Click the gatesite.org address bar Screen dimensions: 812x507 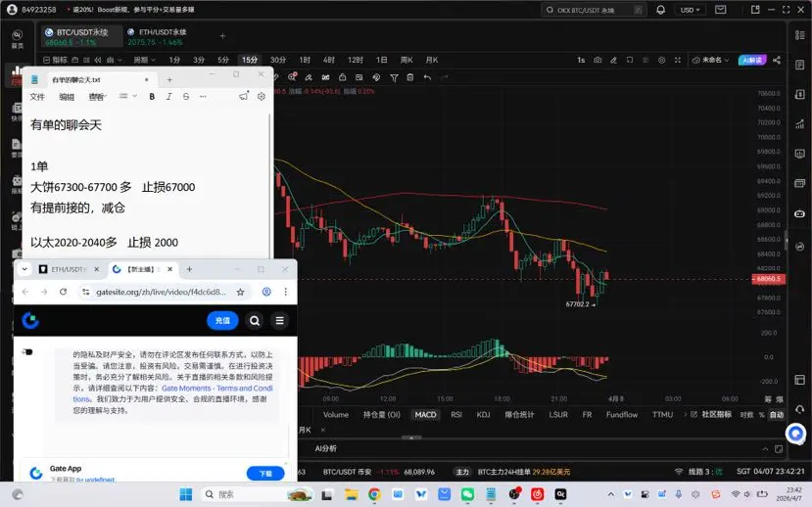point(161,293)
